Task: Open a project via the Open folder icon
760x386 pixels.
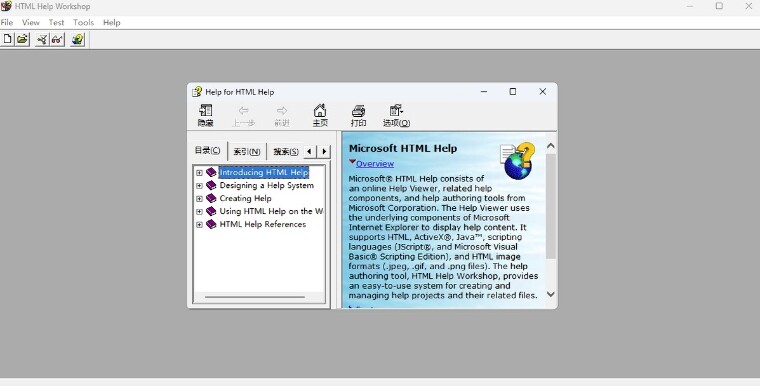Action: coord(22,39)
